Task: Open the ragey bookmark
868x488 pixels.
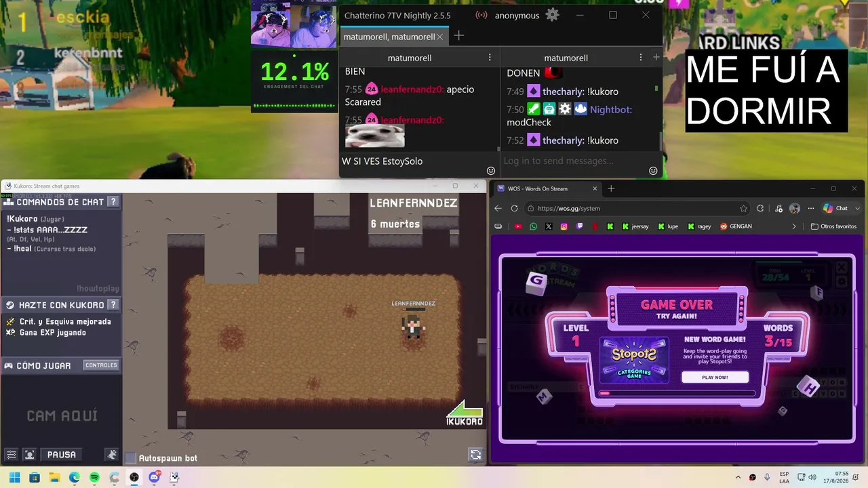Action: tap(699, 226)
